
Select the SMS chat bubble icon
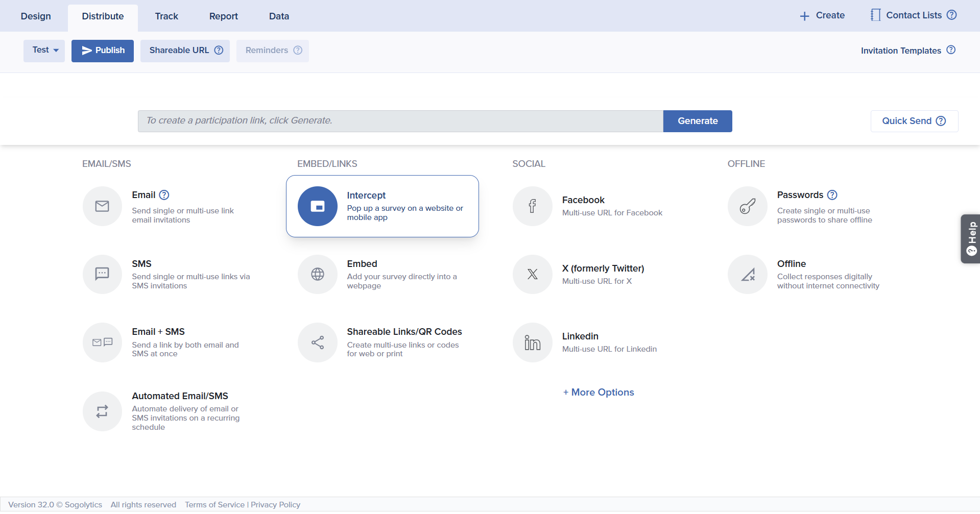pyautogui.click(x=102, y=274)
